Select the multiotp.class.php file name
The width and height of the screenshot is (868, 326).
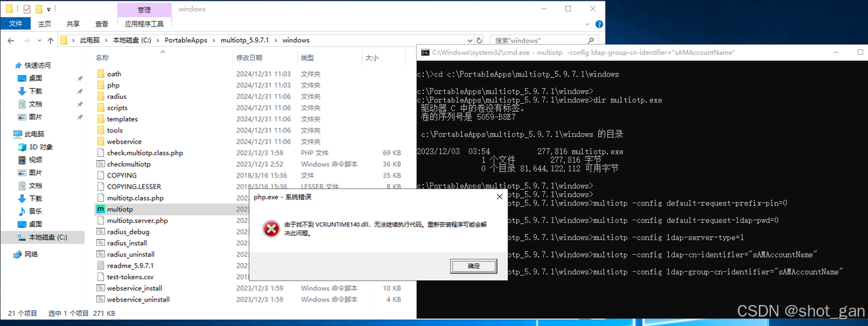coord(136,198)
